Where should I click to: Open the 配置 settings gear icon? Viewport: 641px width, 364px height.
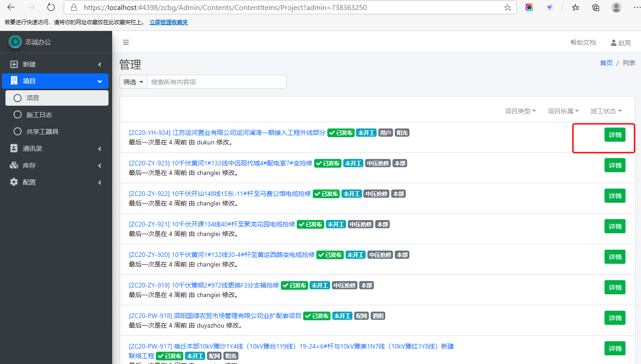point(13,182)
